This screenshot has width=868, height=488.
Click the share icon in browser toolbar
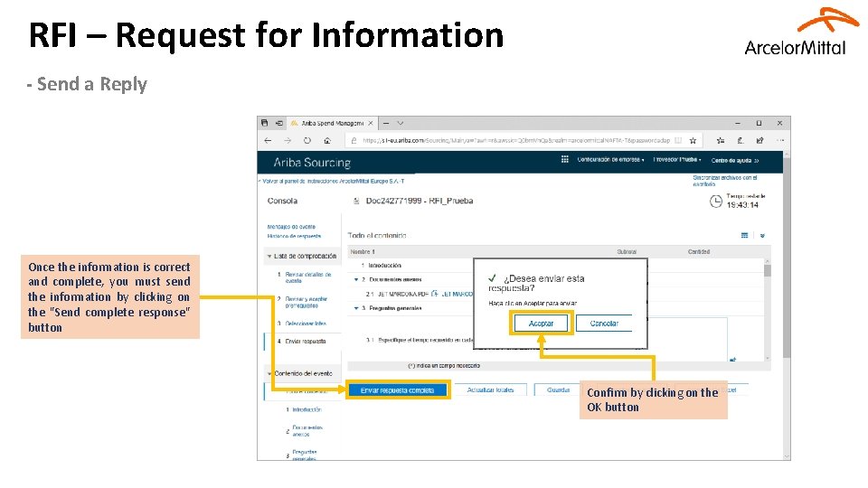760,141
